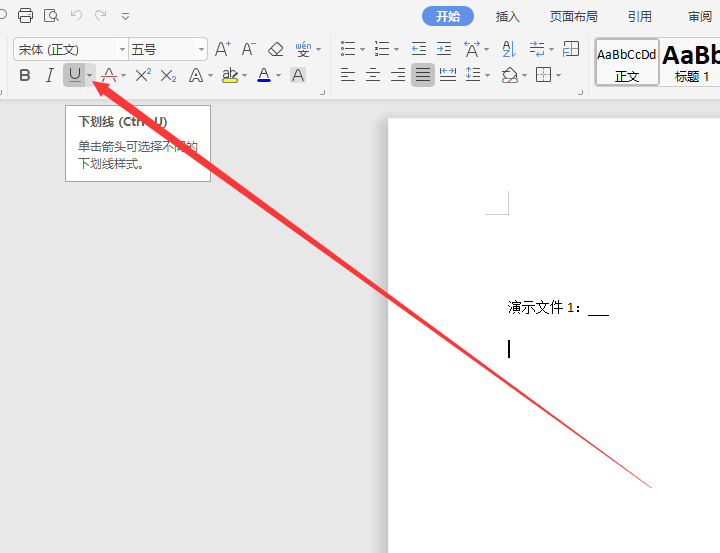This screenshot has height=553, width=720.
Task: Open underline style dropdown arrow
Action: [90, 75]
